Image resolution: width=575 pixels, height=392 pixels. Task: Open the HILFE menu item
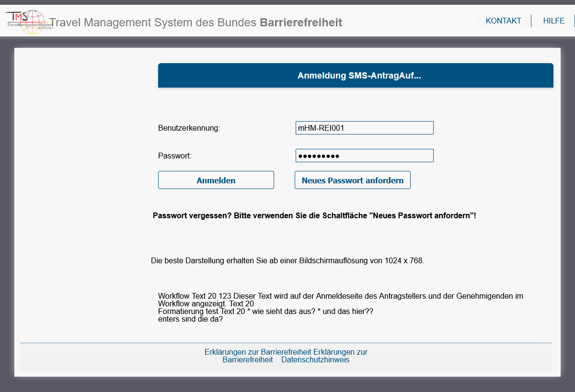click(553, 21)
